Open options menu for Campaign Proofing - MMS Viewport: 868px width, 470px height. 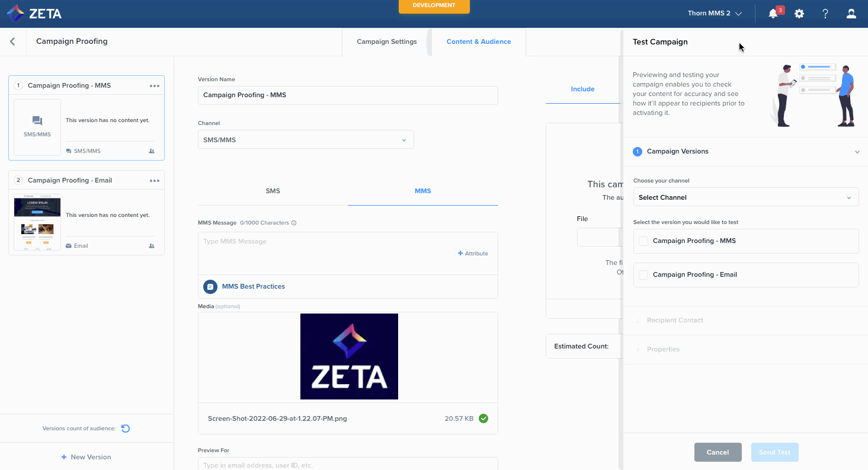[155, 85]
